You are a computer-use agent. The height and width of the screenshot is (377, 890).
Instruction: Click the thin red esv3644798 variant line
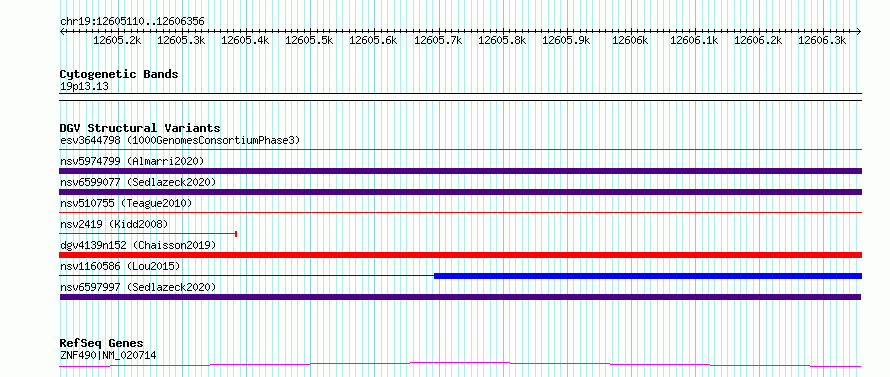pos(460,150)
